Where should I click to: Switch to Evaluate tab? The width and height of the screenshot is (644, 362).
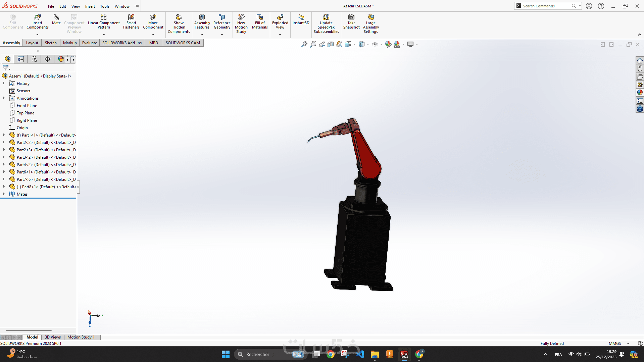pos(90,43)
